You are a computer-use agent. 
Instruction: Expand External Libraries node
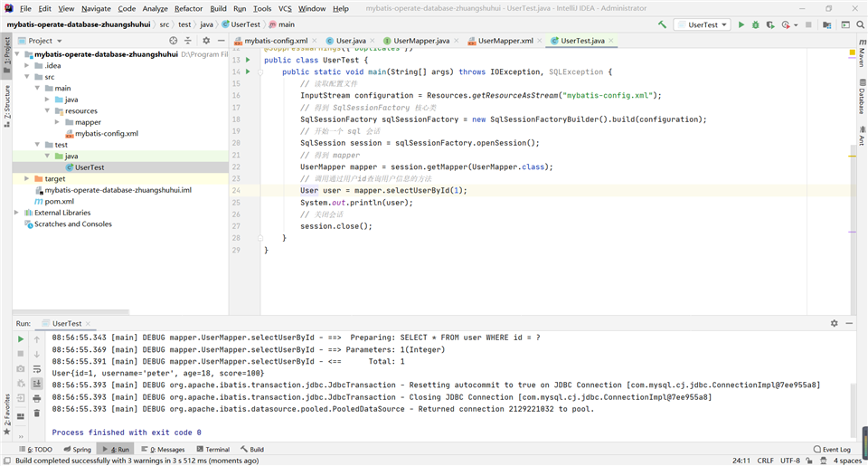17,213
